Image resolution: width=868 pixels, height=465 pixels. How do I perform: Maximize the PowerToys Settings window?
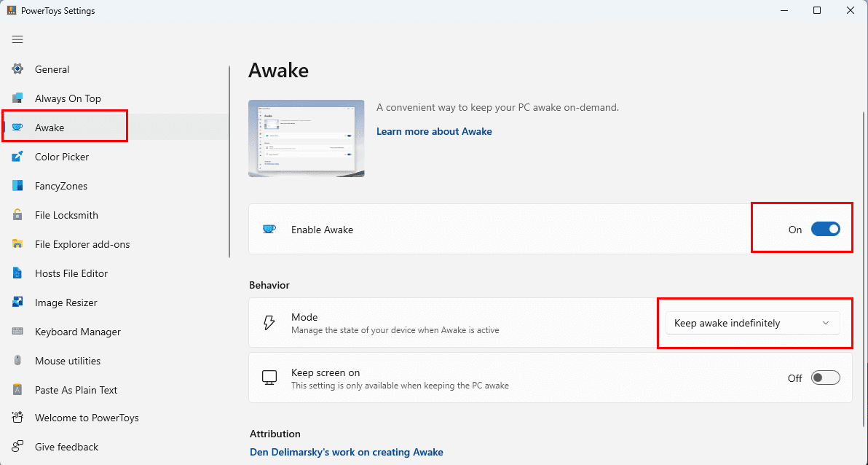point(817,10)
